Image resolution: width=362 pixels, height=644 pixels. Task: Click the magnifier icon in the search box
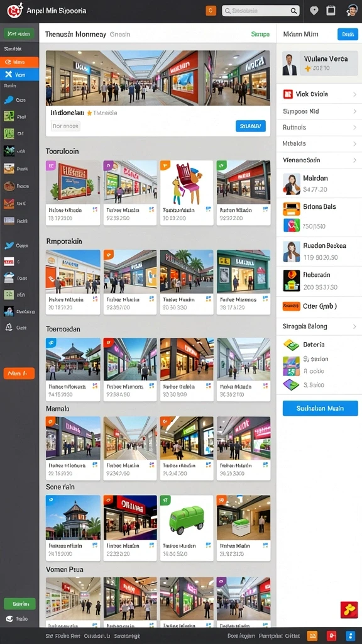pos(293,11)
